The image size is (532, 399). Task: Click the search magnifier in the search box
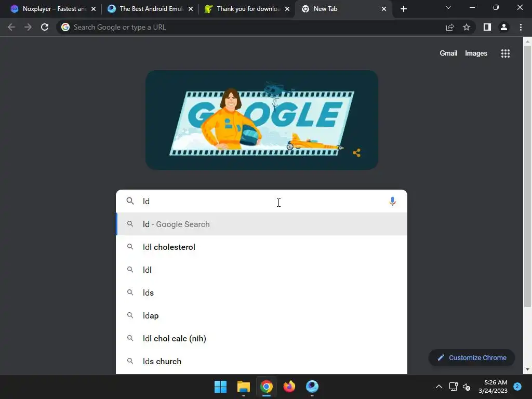pos(130,201)
